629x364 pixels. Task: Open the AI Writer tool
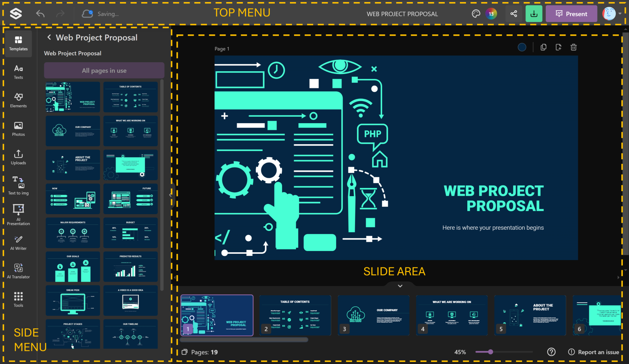pyautogui.click(x=18, y=242)
